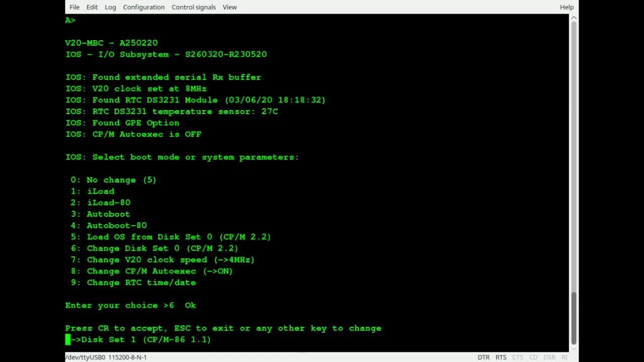Click the '3: Autoboot' option line

point(100,214)
